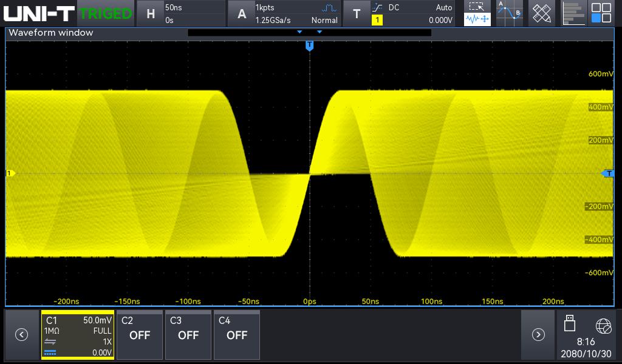The width and height of the screenshot is (622, 364).
Task: Open the ruler and pencil measurement icon
Action: pyautogui.click(x=541, y=13)
